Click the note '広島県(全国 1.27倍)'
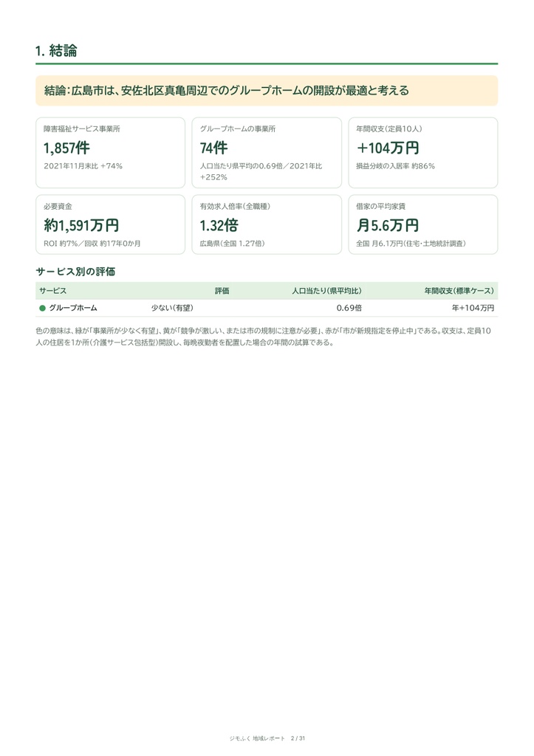Screen dimensions: 534x756 233,244
